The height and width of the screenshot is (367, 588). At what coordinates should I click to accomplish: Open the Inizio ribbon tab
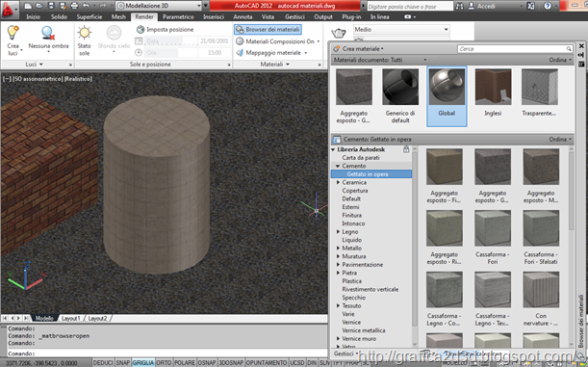33,17
